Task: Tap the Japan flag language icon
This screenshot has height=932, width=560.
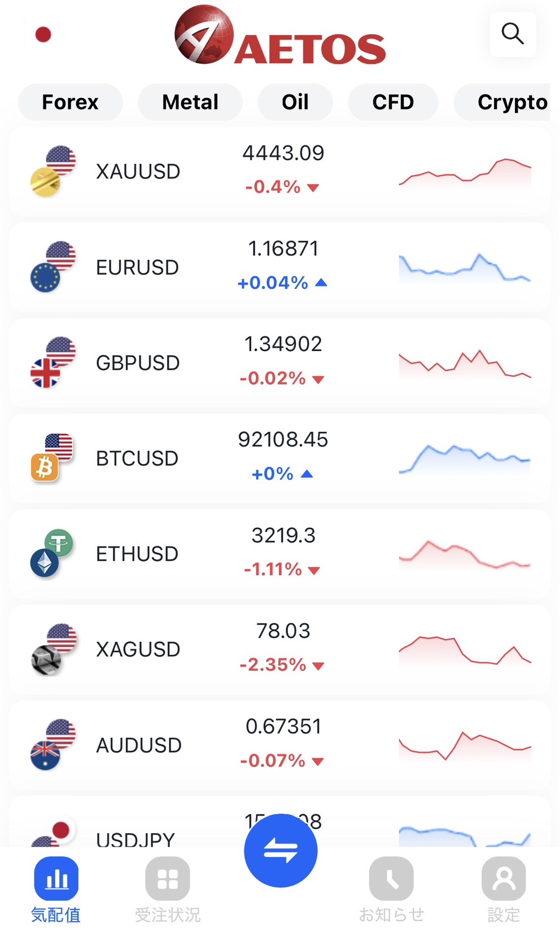Action: pyautogui.click(x=43, y=34)
